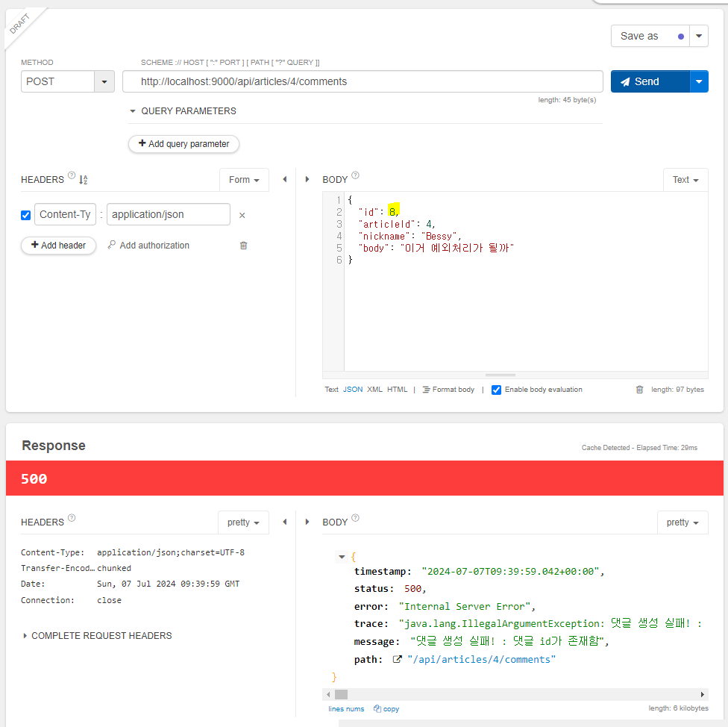Click the headers sort A-Z icon
This screenshot has height=727, width=728.
click(83, 180)
